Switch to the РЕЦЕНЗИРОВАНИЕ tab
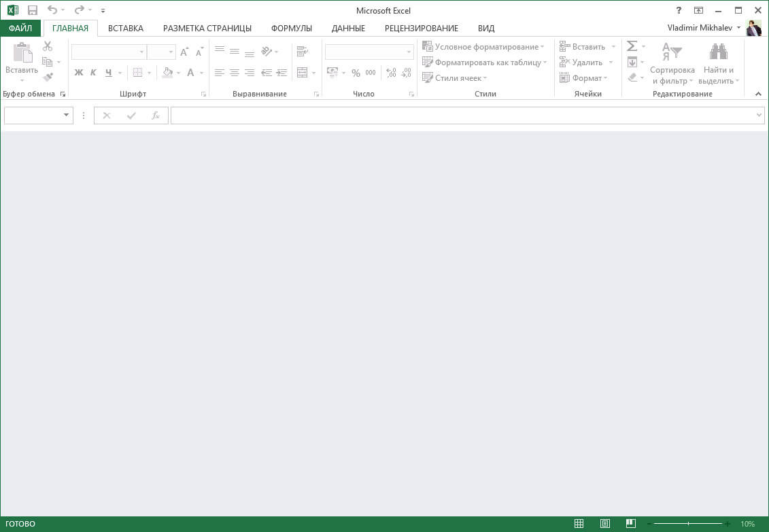769x532 pixels. click(422, 29)
